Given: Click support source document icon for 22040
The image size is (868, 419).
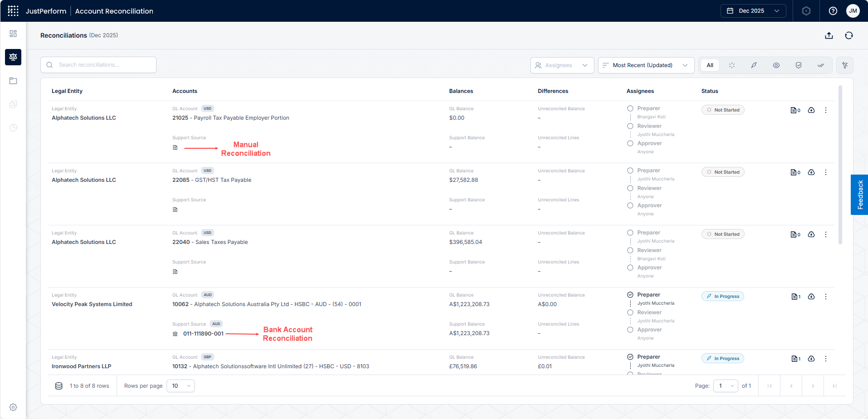Looking at the screenshot, I should 175,272.
